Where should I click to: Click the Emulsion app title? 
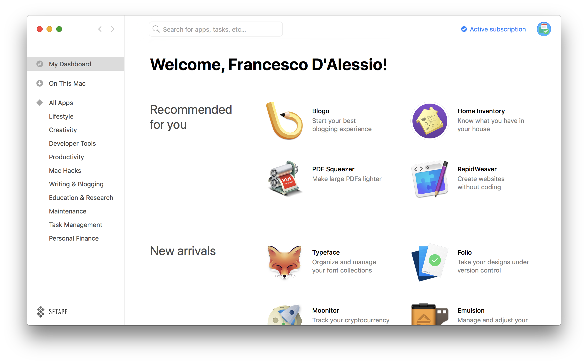click(471, 311)
